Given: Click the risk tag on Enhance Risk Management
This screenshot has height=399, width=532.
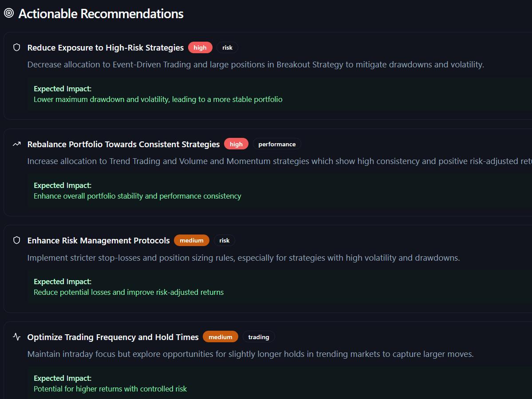Looking at the screenshot, I should [225, 240].
